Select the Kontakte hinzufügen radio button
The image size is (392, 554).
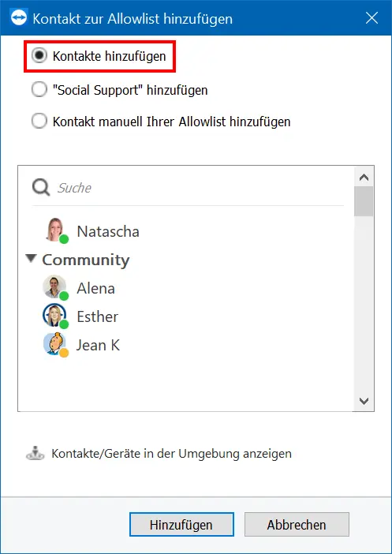[x=39, y=56]
